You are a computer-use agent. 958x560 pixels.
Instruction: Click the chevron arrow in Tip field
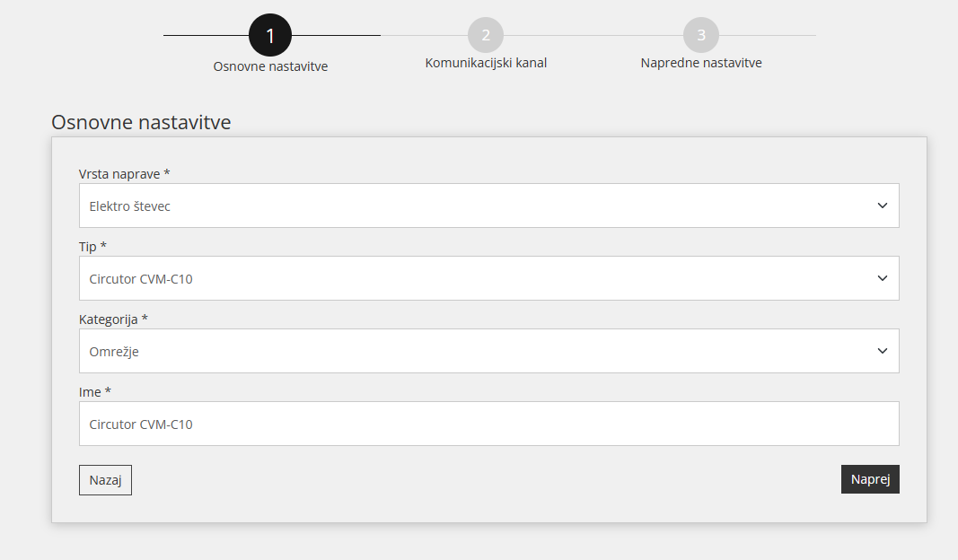[882, 278]
